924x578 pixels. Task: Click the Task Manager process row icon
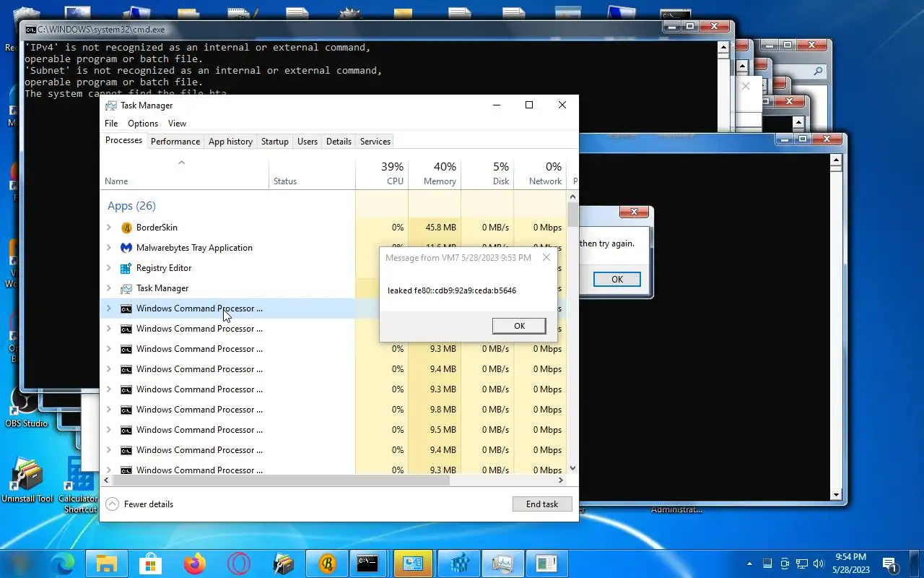pyautogui.click(x=126, y=288)
